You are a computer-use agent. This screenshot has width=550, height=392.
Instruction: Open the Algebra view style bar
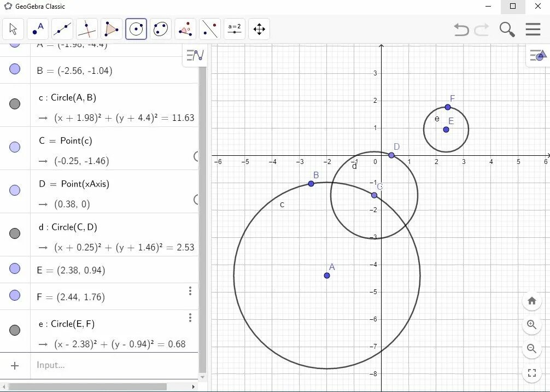(x=195, y=55)
